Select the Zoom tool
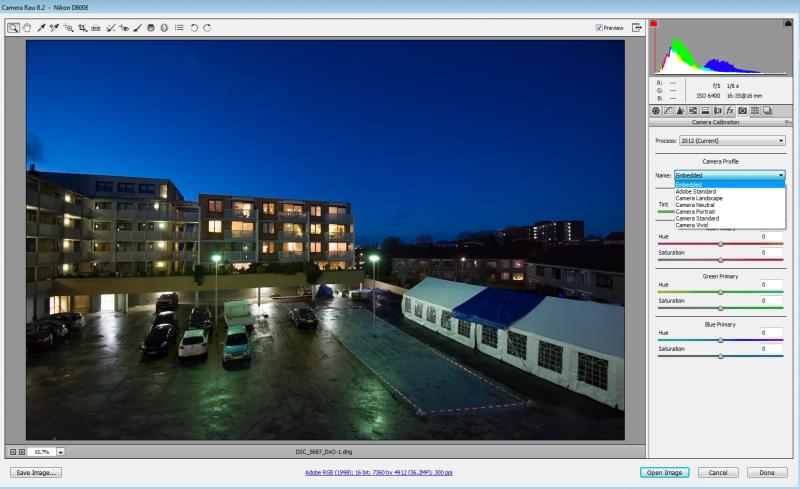The height and width of the screenshot is (489, 800). click(13, 28)
